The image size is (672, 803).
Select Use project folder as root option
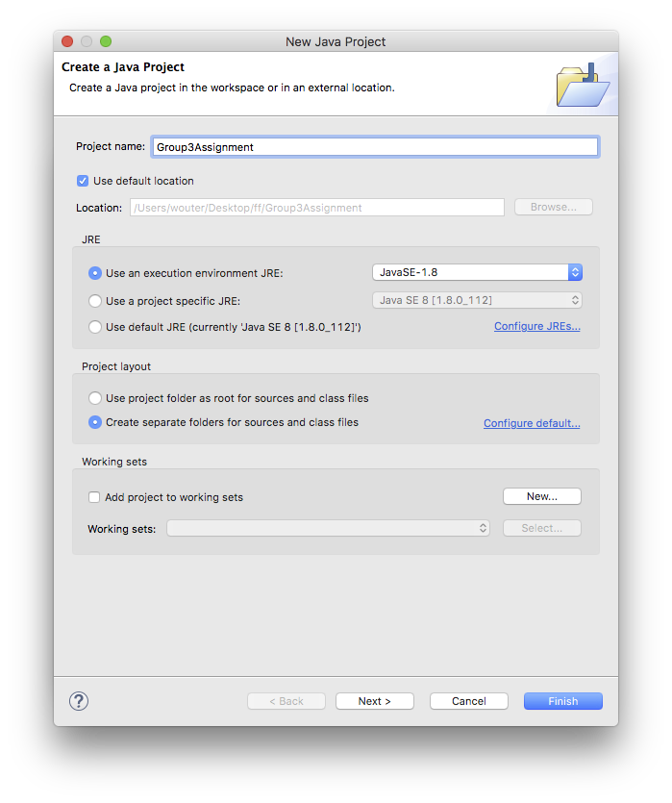94,398
